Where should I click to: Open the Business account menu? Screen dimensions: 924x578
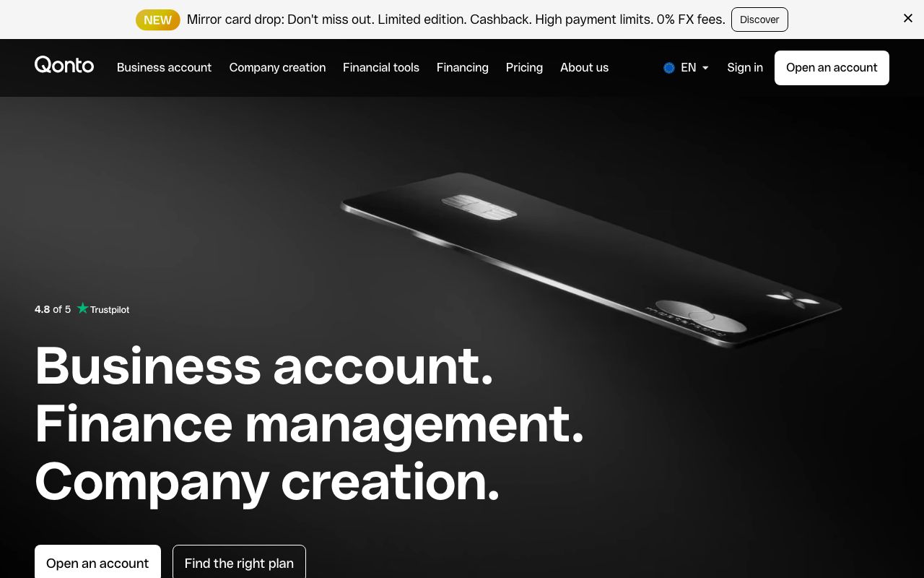pos(164,67)
